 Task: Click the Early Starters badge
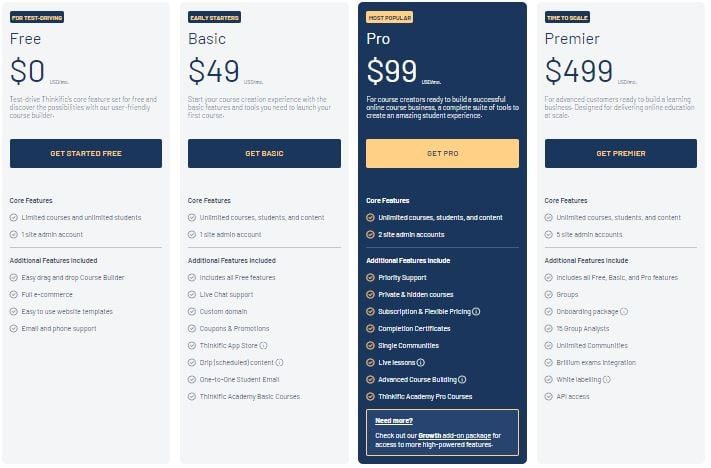(214, 18)
